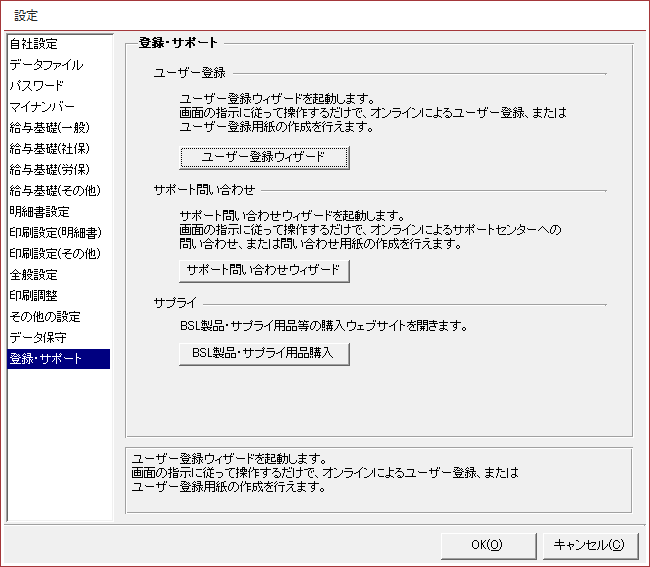This screenshot has width=650, height=567.
Task: Open 印刷調整 settings
Action: pyautogui.click(x=34, y=296)
